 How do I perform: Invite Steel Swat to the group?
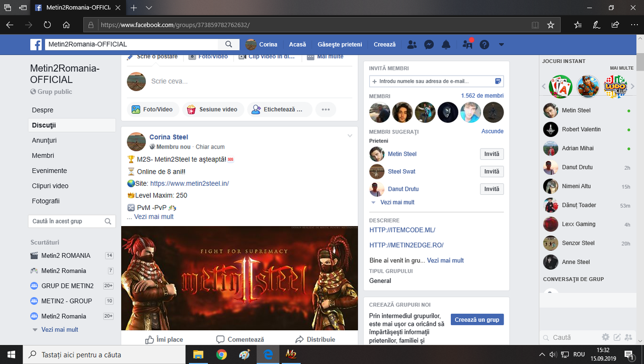pyautogui.click(x=492, y=172)
